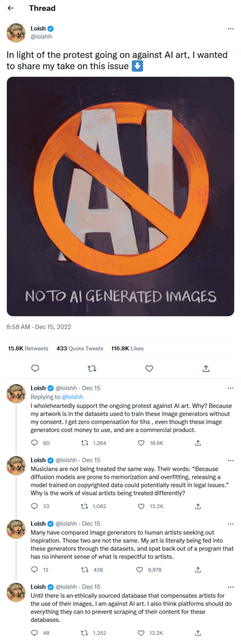Like the main tweet using the heart icon
Viewport: 241px width, 644px height.
tap(149, 369)
